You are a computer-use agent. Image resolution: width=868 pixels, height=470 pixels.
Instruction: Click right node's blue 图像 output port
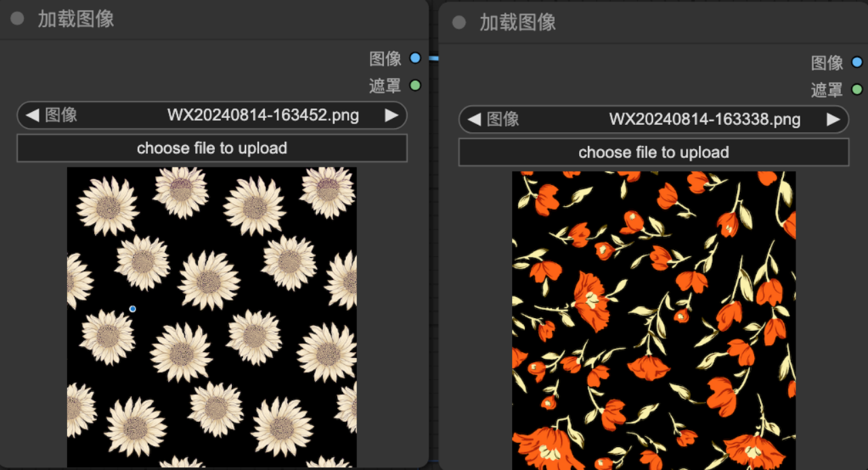pyautogui.click(x=857, y=62)
